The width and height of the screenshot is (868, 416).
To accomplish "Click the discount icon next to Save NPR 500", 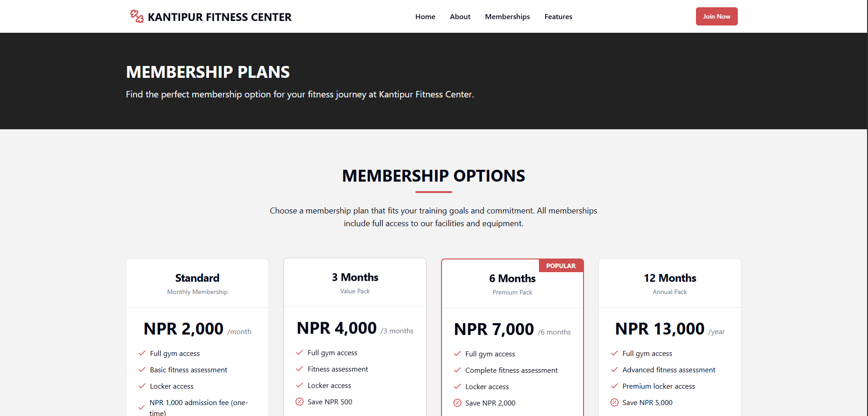I will pyautogui.click(x=299, y=401).
